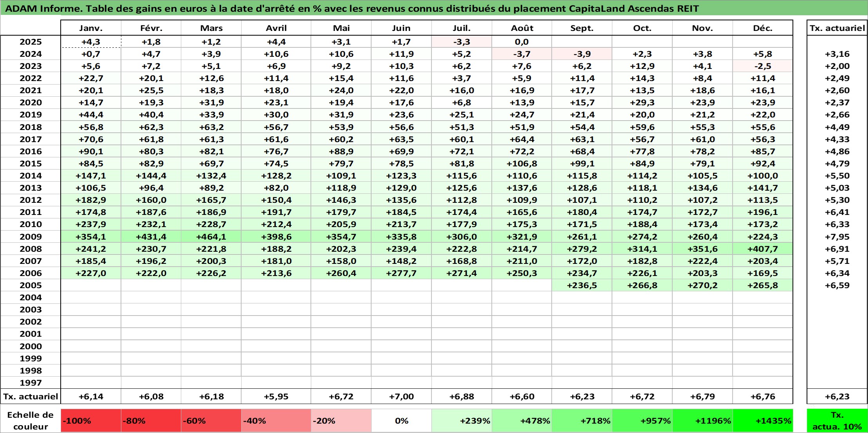The image size is (868, 433).
Task: Click the +1435% bright green swatch
Action: 763,420
